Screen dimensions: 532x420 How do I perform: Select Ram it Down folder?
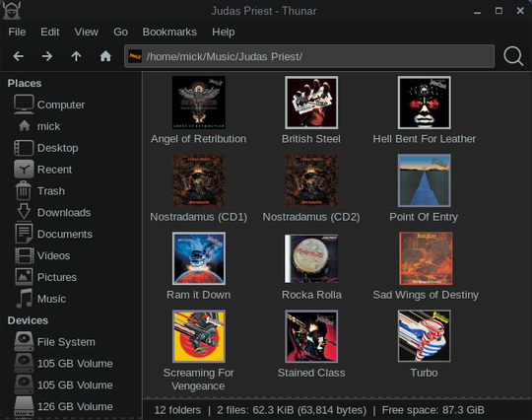198,266
